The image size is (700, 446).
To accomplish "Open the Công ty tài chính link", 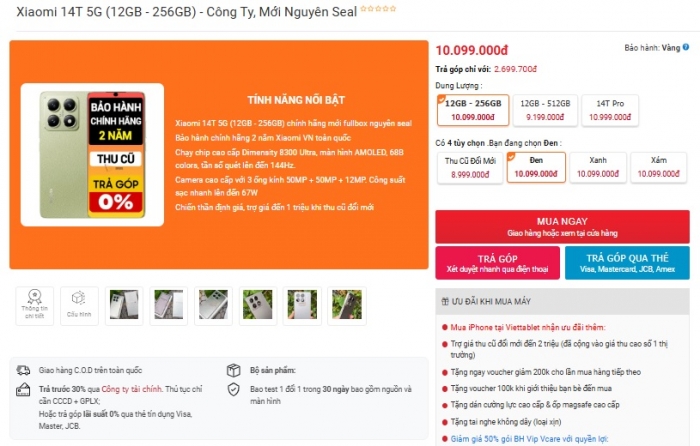I will tap(132, 389).
